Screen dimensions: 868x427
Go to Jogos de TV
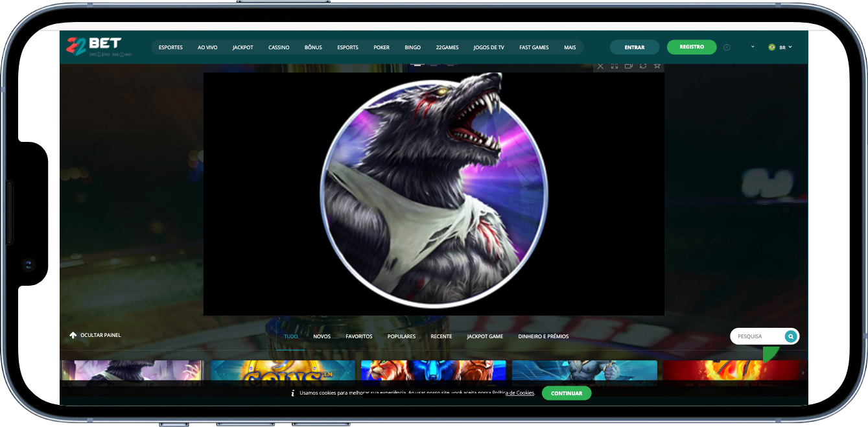coord(489,47)
